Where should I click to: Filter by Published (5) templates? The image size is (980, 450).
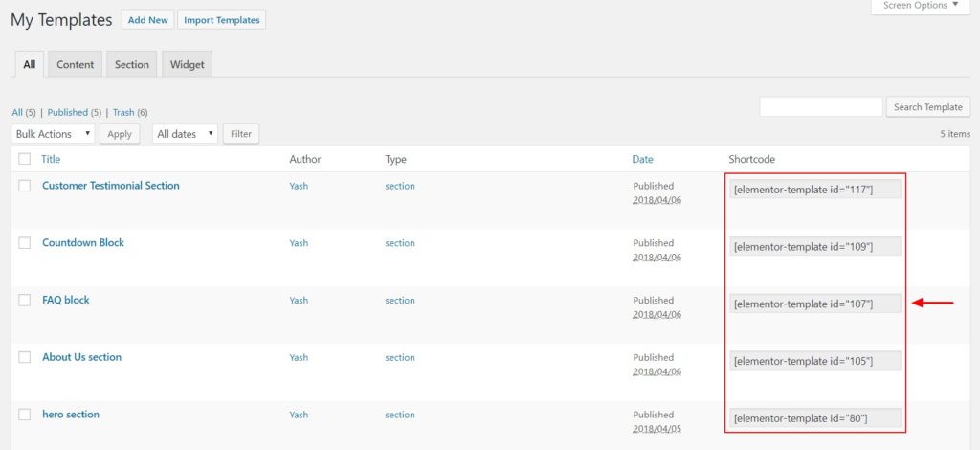pyautogui.click(x=75, y=113)
